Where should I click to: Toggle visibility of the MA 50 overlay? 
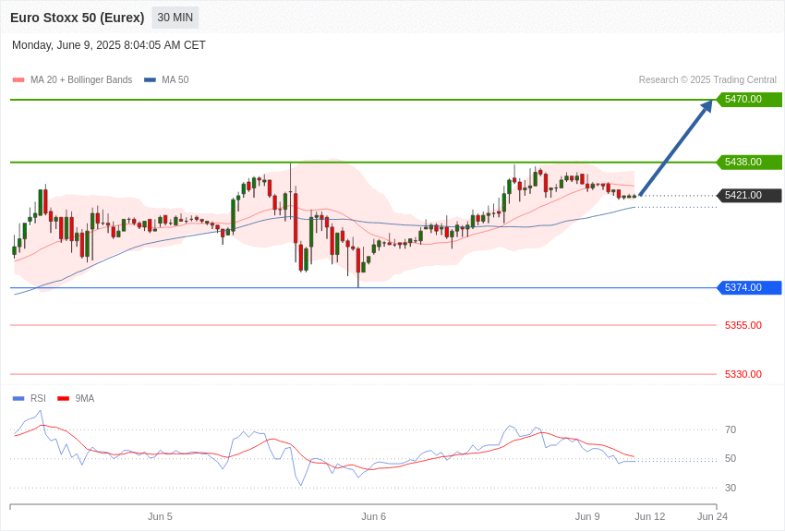(x=163, y=79)
